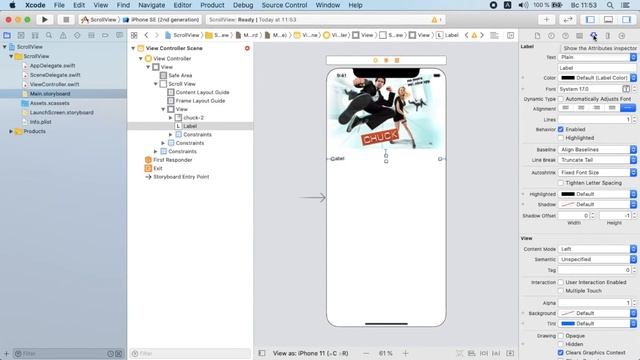Open the Tint color swatch
The height and width of the screenshot is (360, 640).
click(568, 323)
